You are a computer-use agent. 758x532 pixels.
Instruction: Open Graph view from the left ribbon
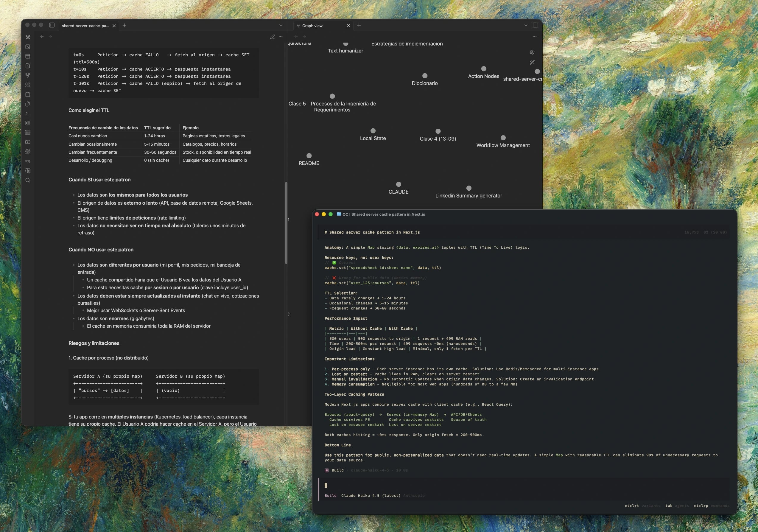pos(28,75)
